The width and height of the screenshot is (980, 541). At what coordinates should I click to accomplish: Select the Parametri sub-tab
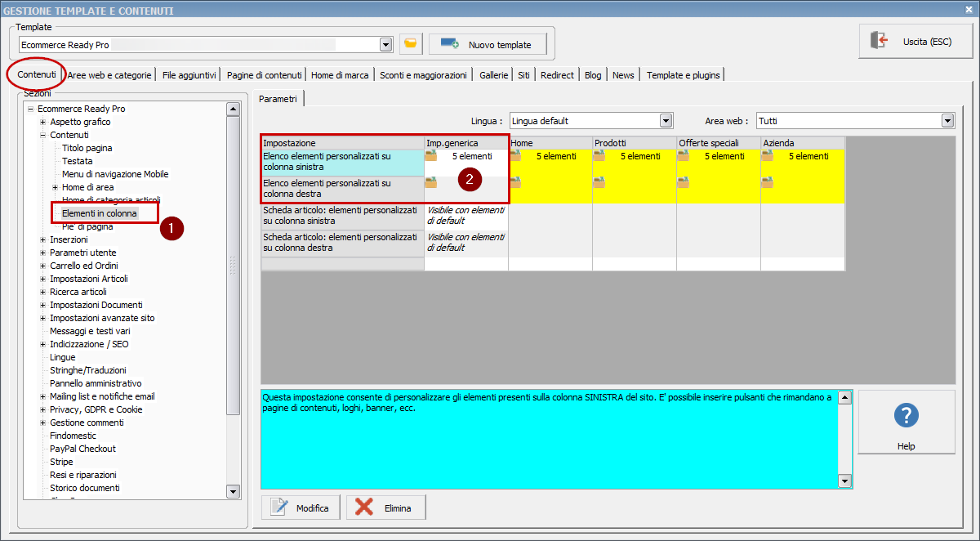[278, 98]
